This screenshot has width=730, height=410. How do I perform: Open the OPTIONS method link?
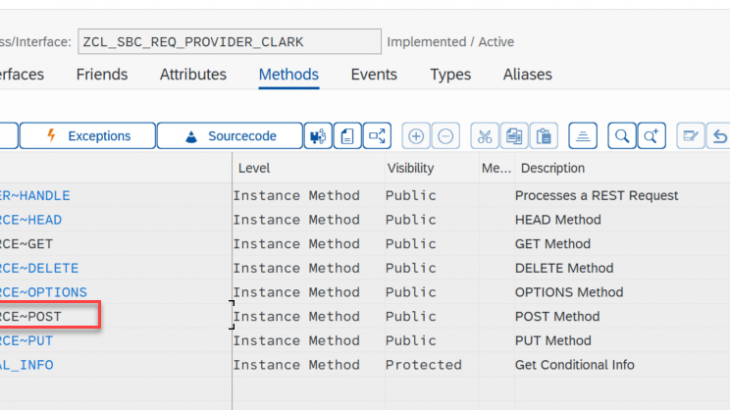click(x=43, y=292)
